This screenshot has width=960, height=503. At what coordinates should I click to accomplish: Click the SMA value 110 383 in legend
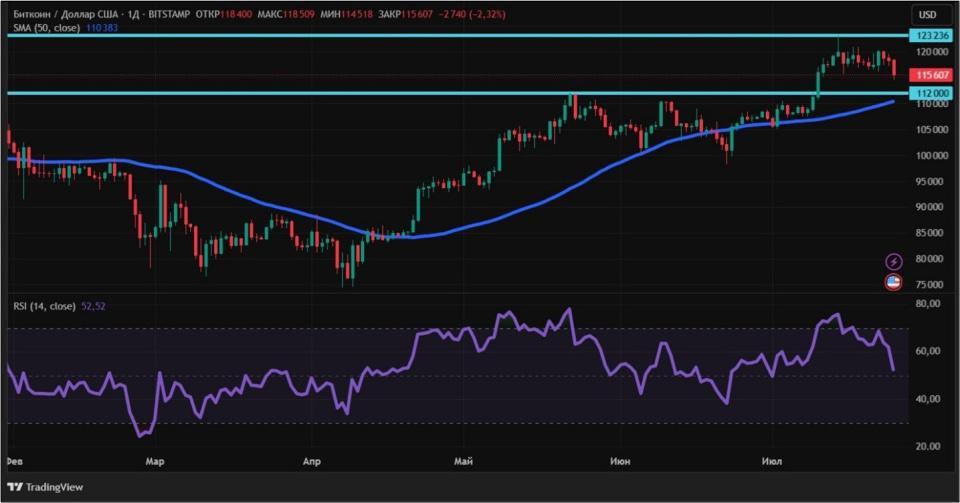click(104, 28)
